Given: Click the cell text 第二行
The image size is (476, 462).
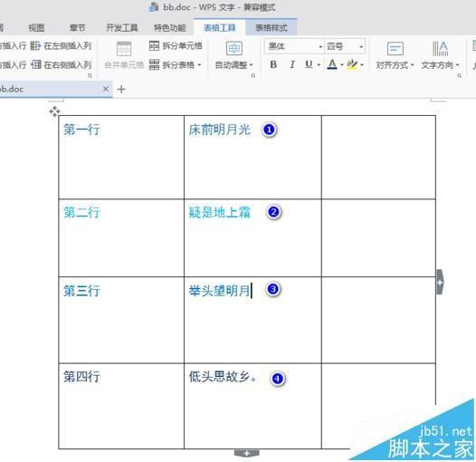Looking at the screenshot, I should [x=81, y=213].
